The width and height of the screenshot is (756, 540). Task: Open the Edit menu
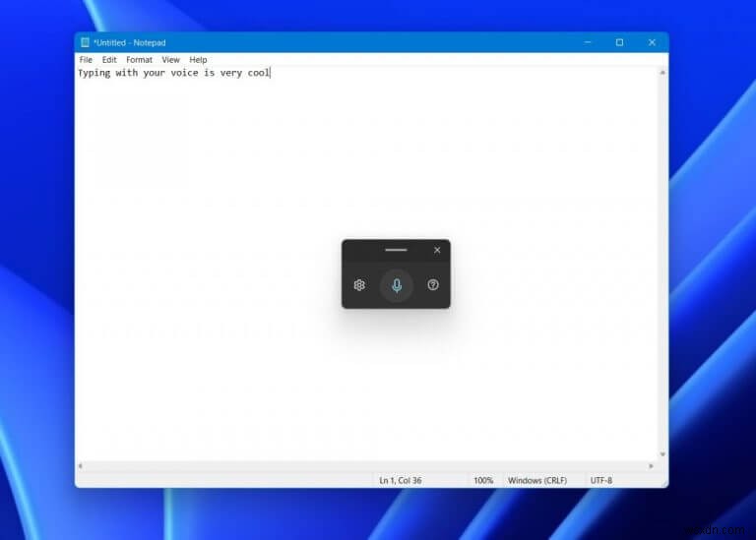coord(109,60)
